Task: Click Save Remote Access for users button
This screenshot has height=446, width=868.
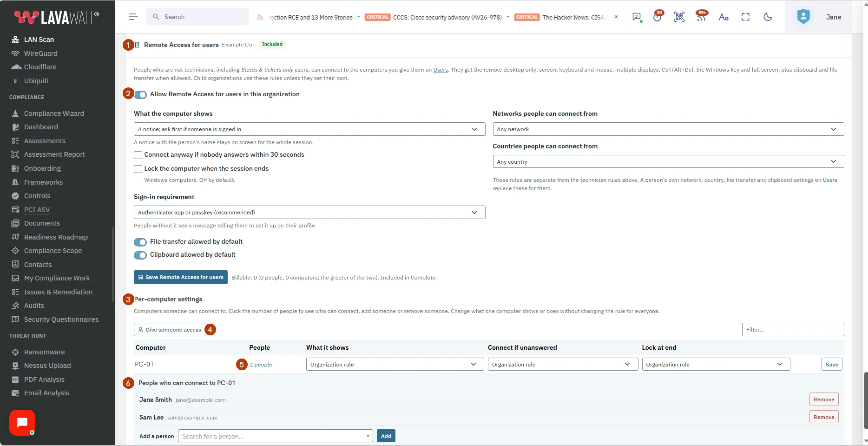Action: pos(181,277)
